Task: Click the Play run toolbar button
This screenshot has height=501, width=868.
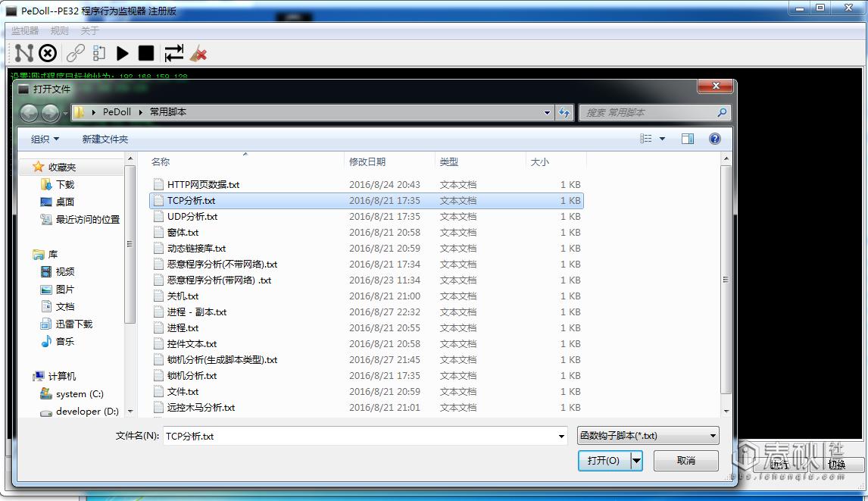Action: (x=123, y=53)
